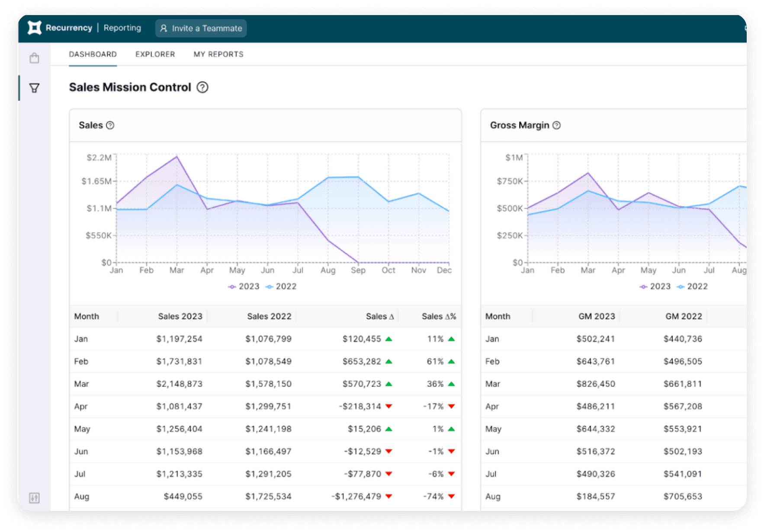Sort by the Sales Δ% column header
This screenshot has width=764, height=532.
pos(438,316)
